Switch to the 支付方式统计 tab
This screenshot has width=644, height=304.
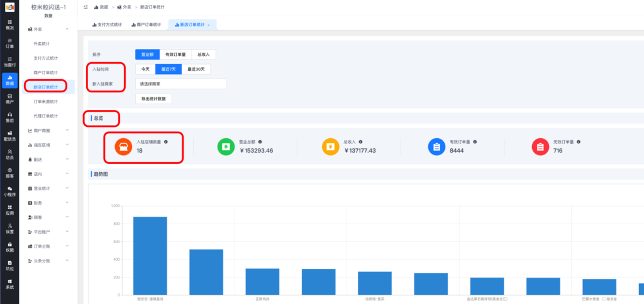[x=104, y=24]
